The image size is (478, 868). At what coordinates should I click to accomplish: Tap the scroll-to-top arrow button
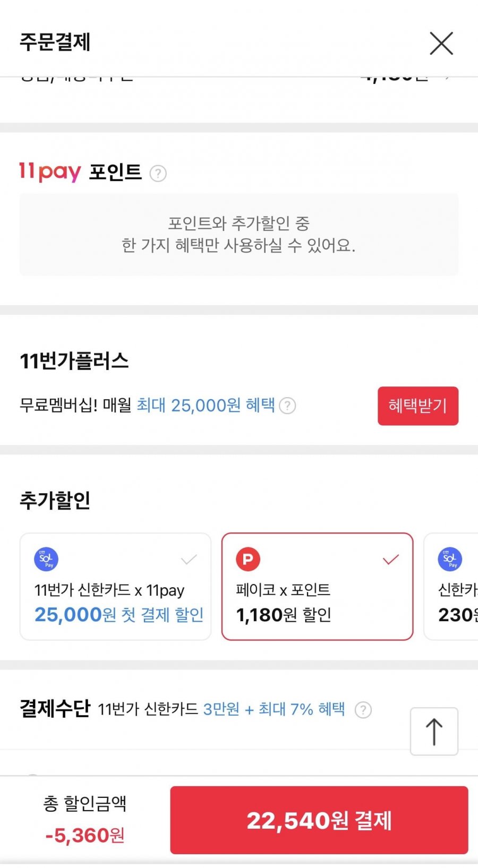click(x=434, y=731)
